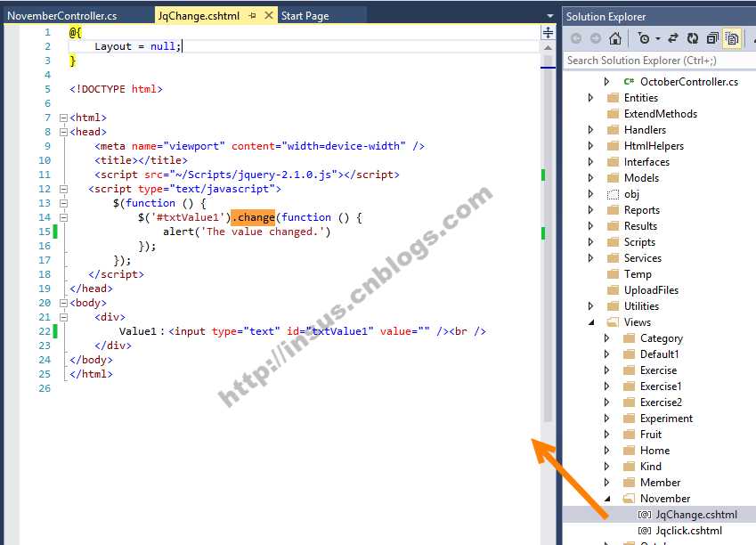This screenshot has width=756, height=545.
Task: Collapse the change handler on line 14
Action: (x=63, y=217)
